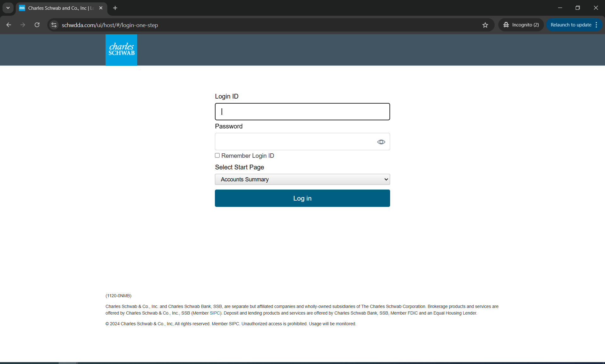
Task: Minimize the browser window
Action: 560,8
